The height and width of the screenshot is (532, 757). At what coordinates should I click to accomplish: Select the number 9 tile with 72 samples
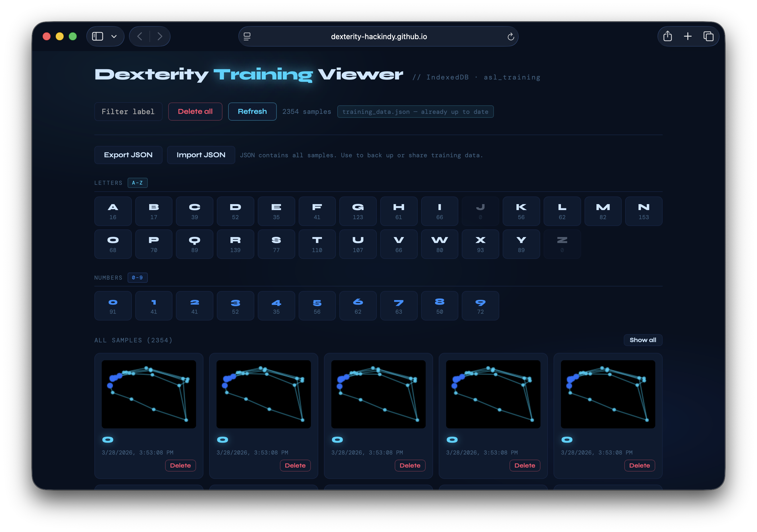pyautogui.click(x=480, y=306)
